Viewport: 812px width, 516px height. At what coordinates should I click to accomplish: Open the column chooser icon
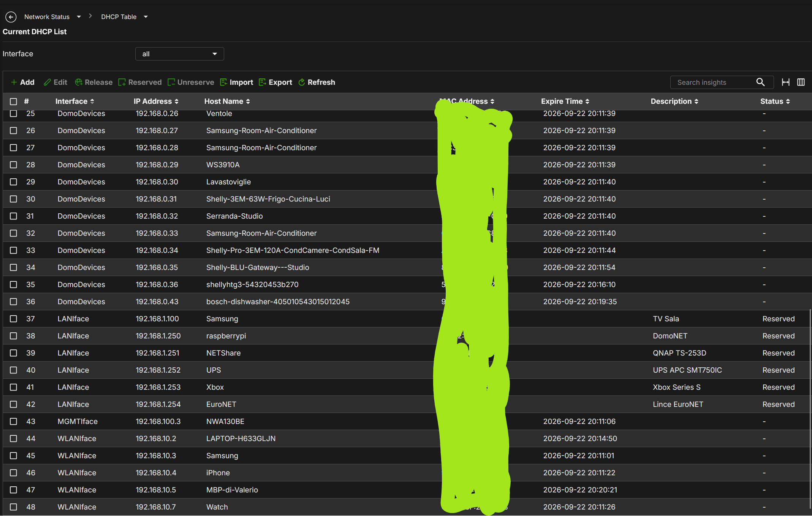click(801, 82)
